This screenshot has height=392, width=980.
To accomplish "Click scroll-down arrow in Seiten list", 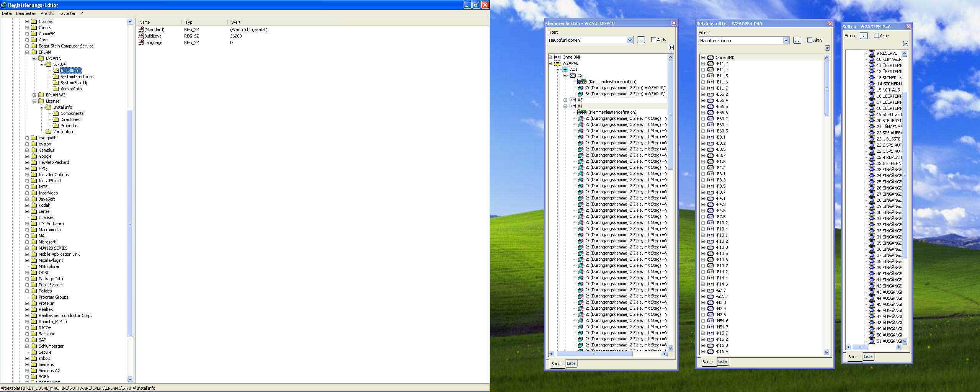I will [x=905, y=341].
